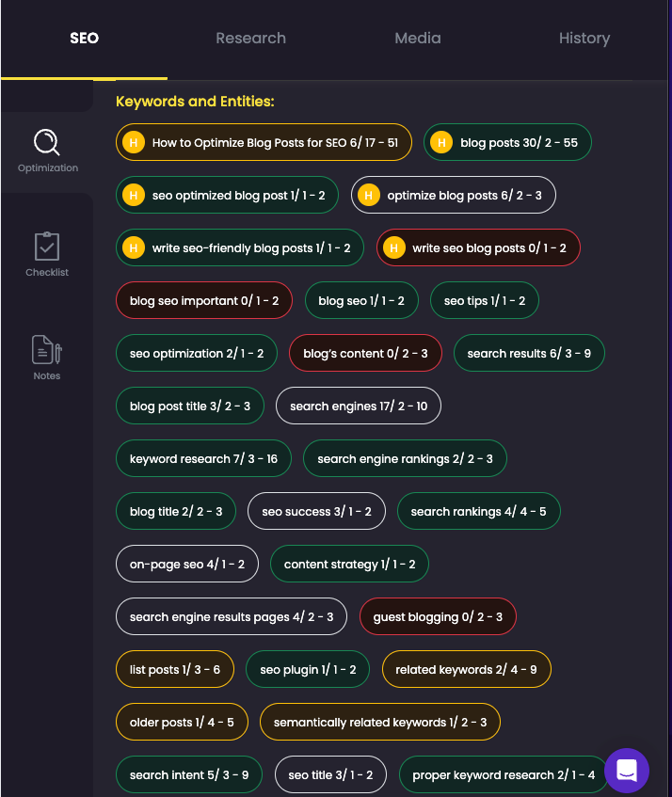
Task: Click H badge on 'write seo blog posts'
Action: (394, 248)
